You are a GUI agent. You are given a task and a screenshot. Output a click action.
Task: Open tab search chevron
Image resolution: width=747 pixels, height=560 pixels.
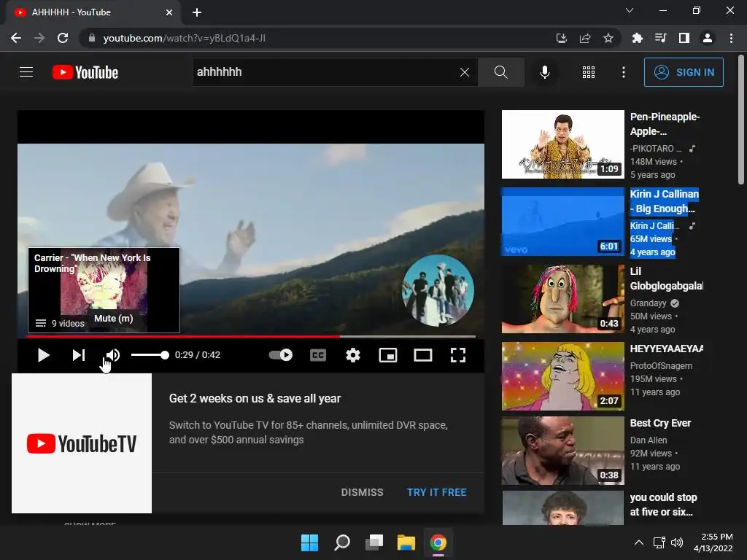[630, 10]
